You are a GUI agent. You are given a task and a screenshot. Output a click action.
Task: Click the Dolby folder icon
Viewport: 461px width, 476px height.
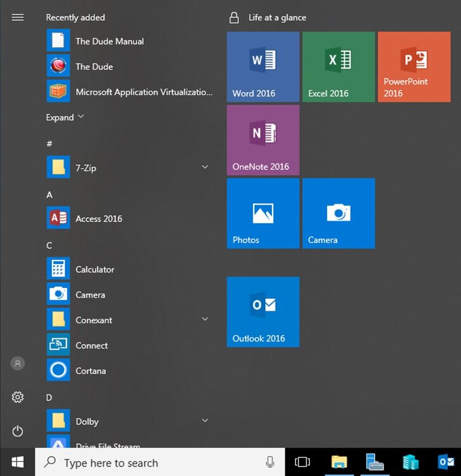(x=58, y=420)
